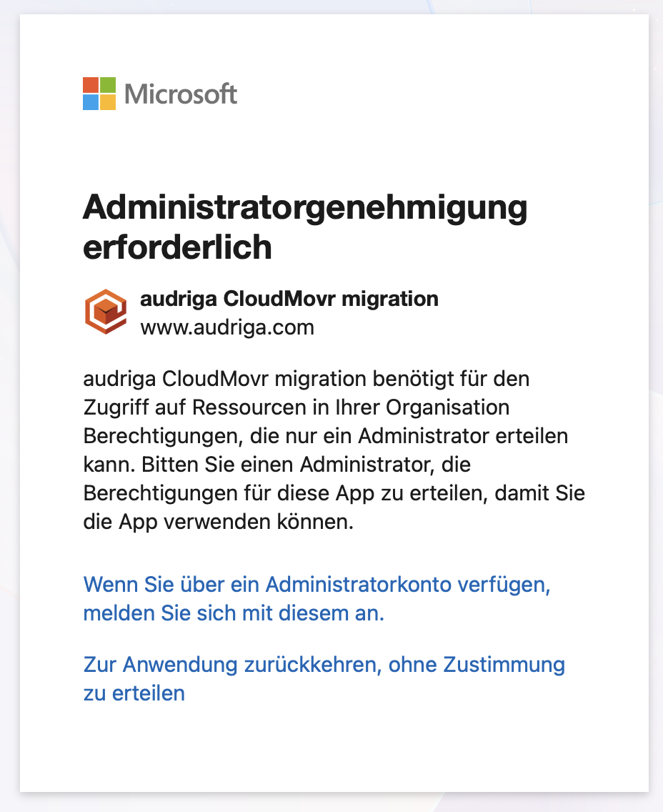The height and width of the screenshot is (812, 663).
Task: Click the blue square in Microsoft logo
Action: pos(91,102)
